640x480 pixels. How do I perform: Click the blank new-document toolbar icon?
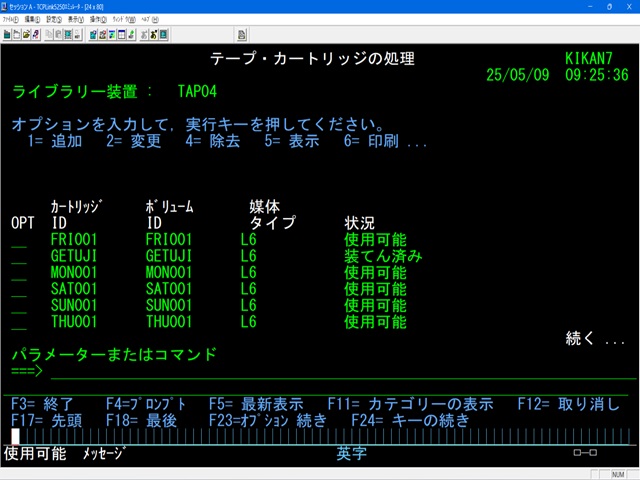(16, 35)
